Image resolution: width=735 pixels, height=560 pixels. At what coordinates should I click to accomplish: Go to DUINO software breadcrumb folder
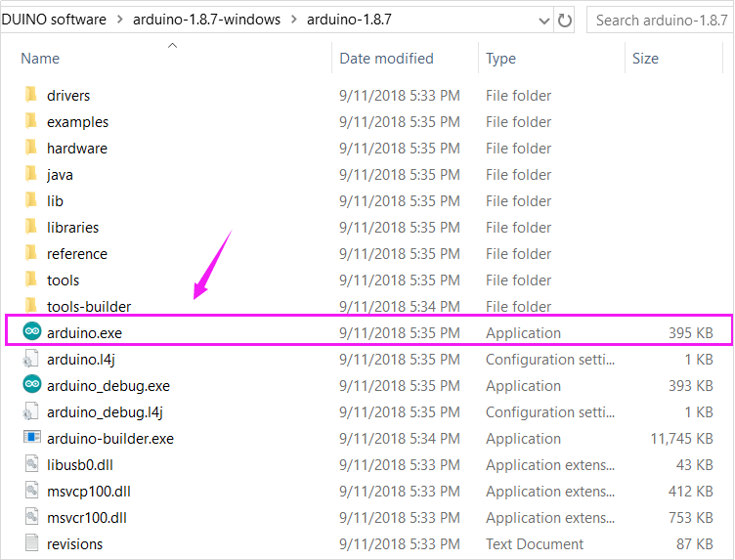coord(54,20)
